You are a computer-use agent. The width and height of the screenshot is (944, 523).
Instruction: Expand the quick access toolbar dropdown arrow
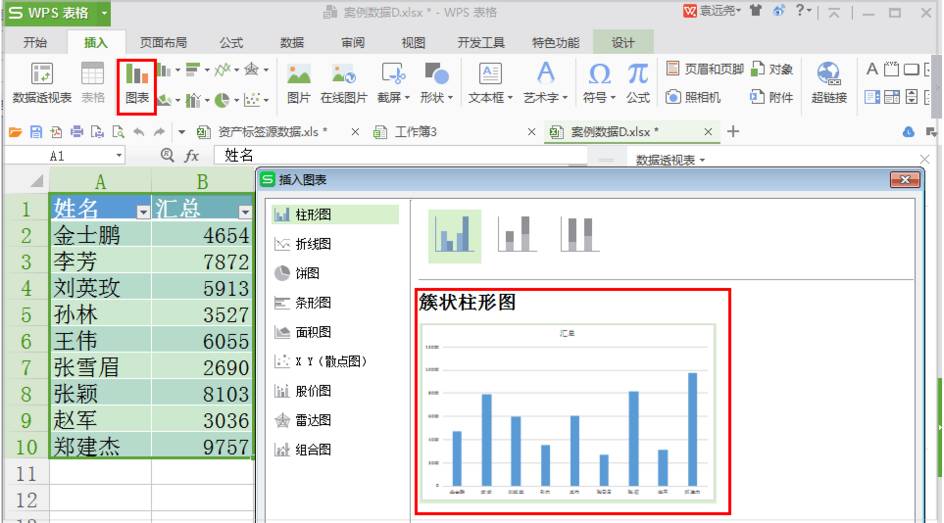point(181,132)
